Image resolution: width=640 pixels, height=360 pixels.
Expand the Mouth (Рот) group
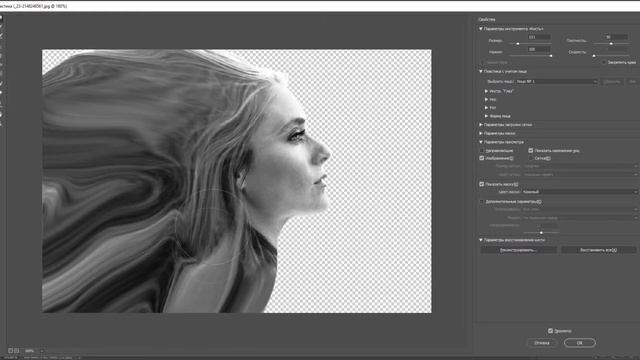click(x=486, y=108)
